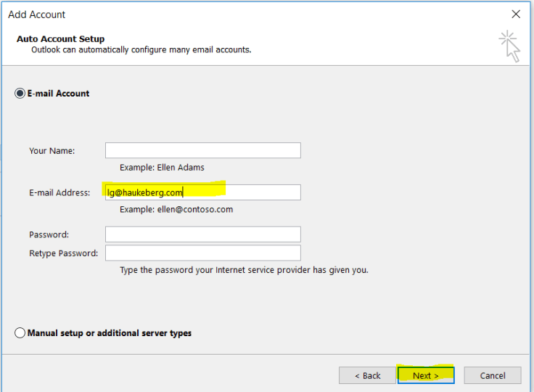Click the Example: Ellen Adams hint text
Image resolution: width=534 pixels, height=392 pixels.
pyautogui.click(x=162, y=168)
